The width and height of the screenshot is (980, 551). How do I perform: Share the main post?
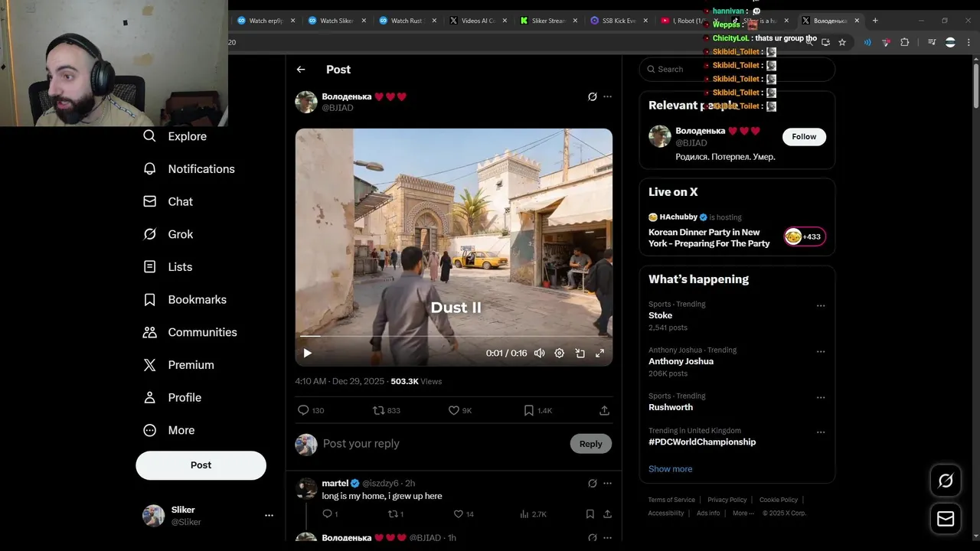click(604, 410)
